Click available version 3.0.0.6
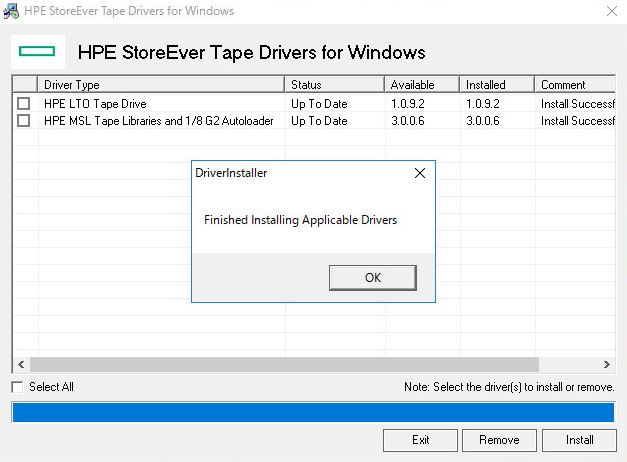This screenshot has width=627, height=462. [x=407, y=121]
